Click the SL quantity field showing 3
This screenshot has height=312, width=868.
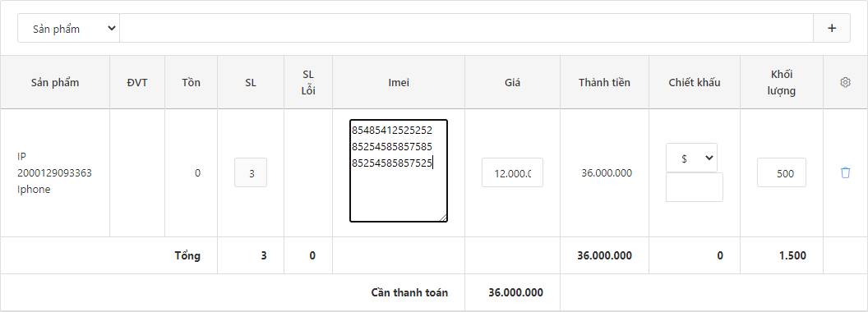click(x=251, y=172)
